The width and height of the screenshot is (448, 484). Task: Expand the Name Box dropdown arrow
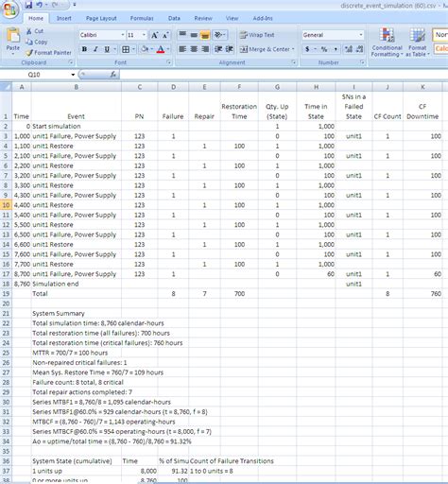(73, 75)
